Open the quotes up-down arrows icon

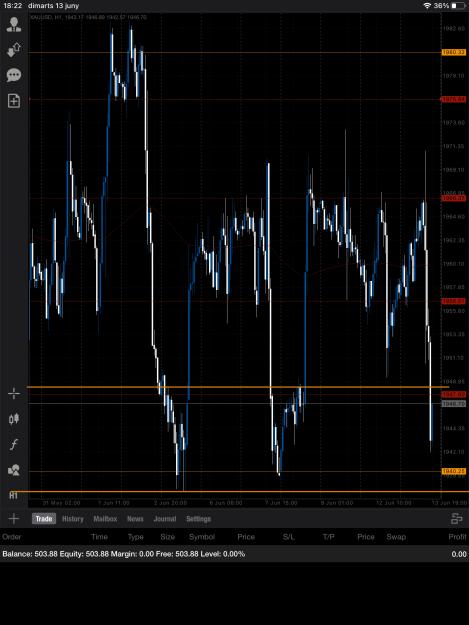coord(14,50)
